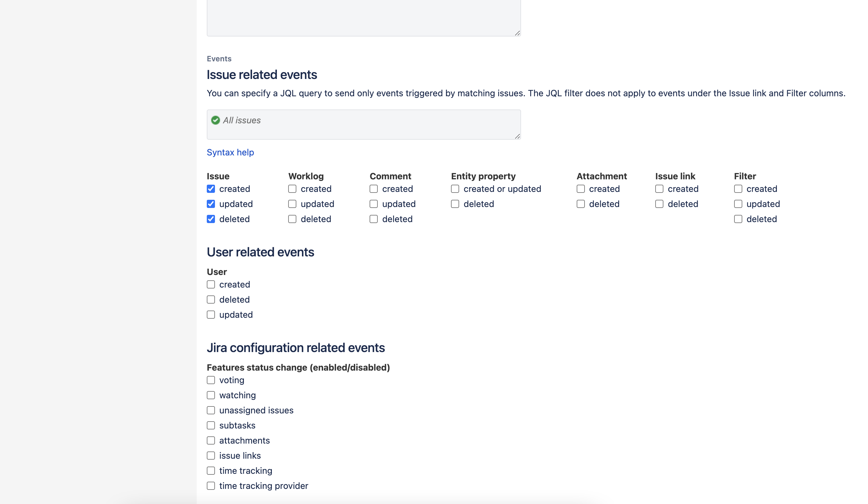Viewport: 868px width, 504px height.
Task: Check the subtasks feature change event
Action: pyautogui.click(x=211, y=425)
